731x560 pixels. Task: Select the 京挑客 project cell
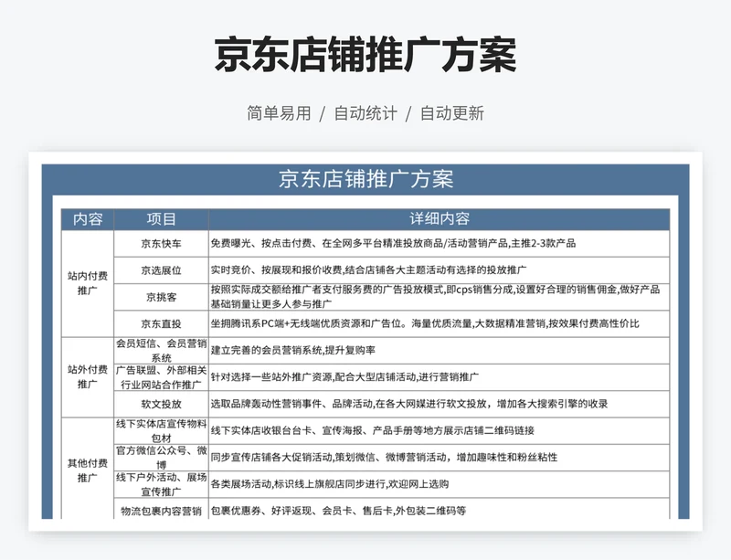pyautogui.click(x=162, y=297)
